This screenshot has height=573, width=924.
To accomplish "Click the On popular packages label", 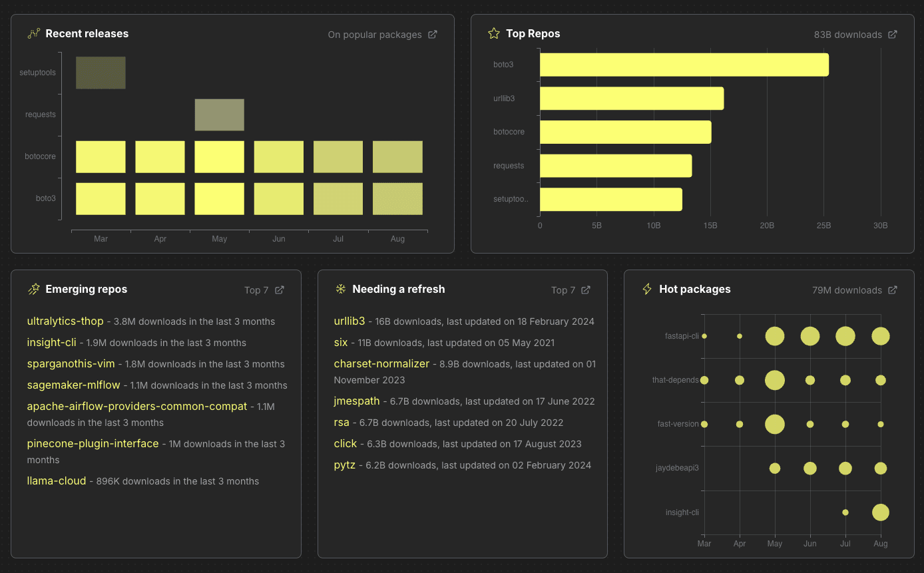I will tap(375, 35).
